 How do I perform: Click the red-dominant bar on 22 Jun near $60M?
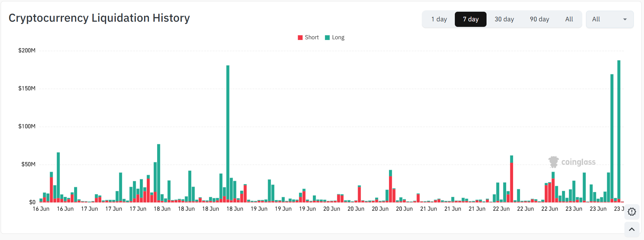point(512,179)
